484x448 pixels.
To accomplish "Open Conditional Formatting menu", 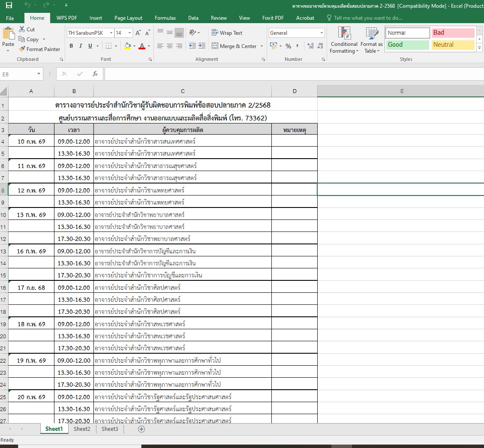I will [x=344, y=40].
